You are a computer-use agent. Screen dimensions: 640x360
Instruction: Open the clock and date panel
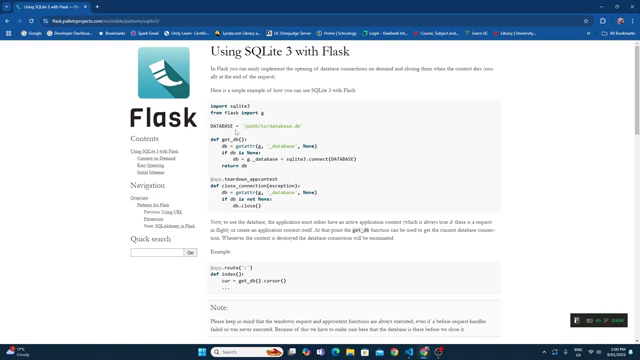(618, 352)
